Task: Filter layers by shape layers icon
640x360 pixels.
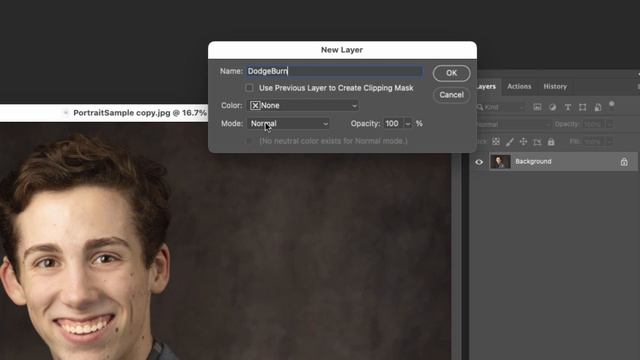Action: [582, 107]
